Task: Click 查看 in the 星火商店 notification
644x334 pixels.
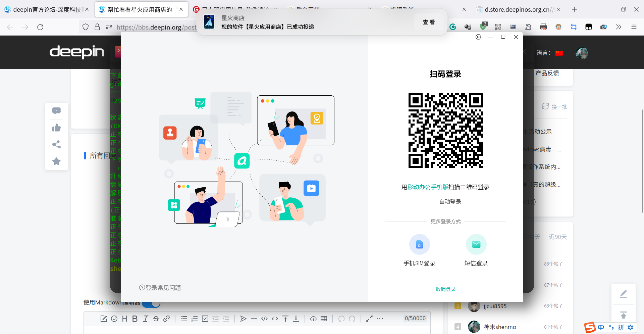Action: (429, 22)
